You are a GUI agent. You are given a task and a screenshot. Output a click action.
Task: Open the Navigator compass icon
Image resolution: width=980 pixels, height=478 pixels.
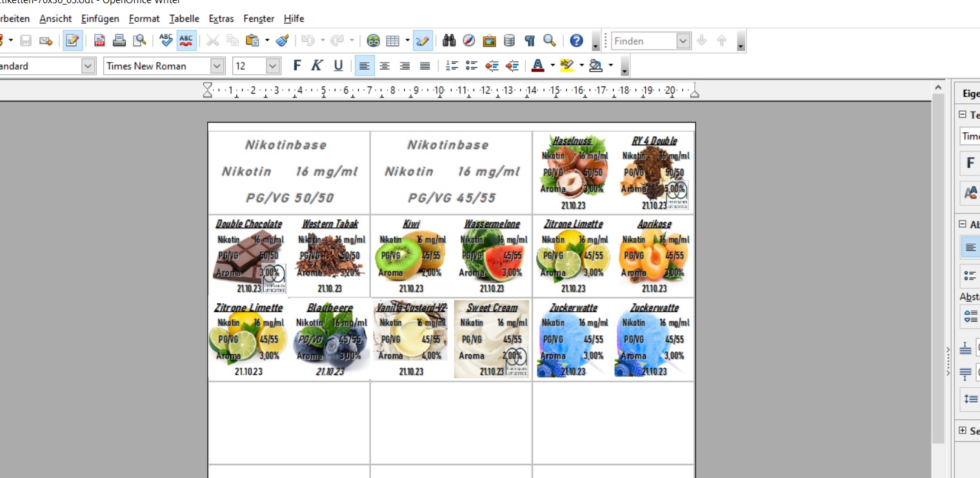point(469,41)
